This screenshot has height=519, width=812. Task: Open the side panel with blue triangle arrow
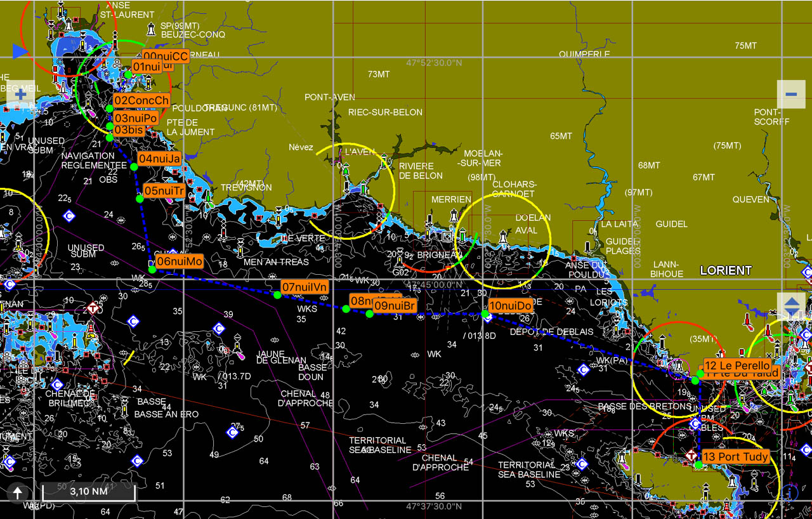(20, 51)
